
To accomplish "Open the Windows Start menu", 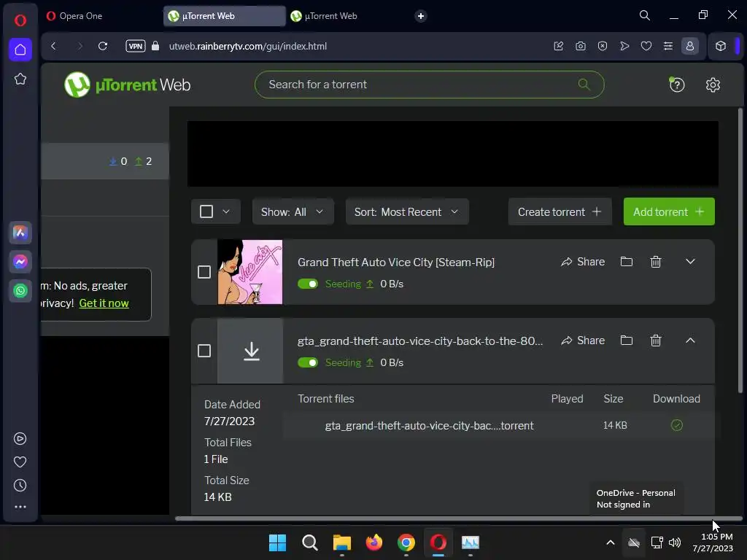I will coord(277,542).
